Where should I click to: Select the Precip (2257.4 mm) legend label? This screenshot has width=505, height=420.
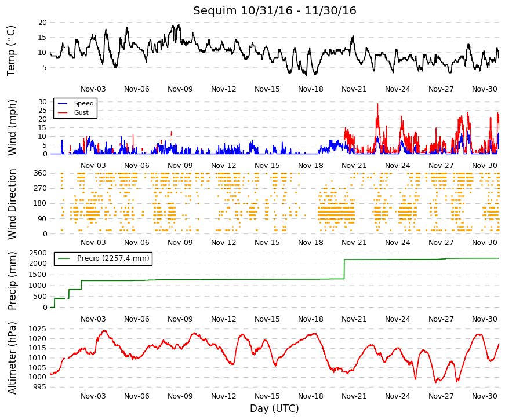tap(113, 258)
